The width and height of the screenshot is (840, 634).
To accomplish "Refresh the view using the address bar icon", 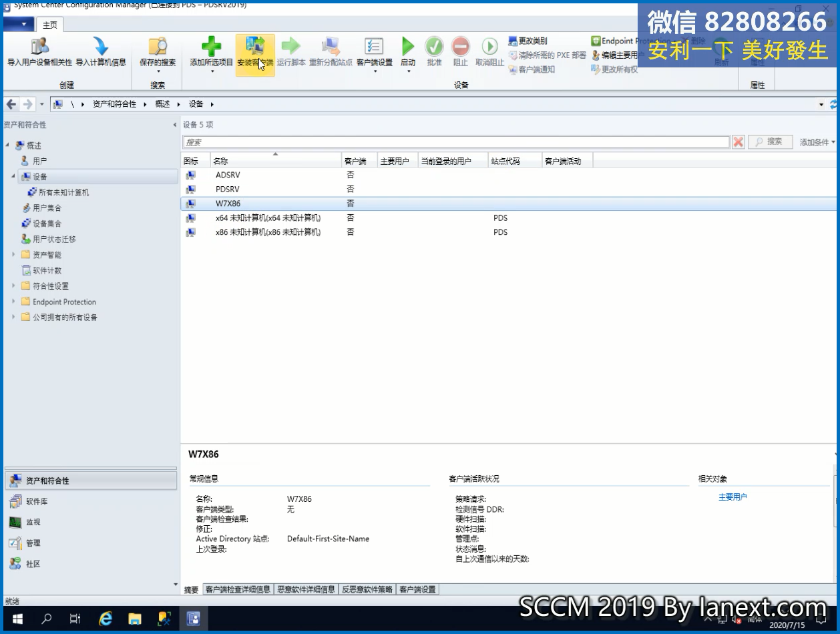I will click(x=834, y=105).
